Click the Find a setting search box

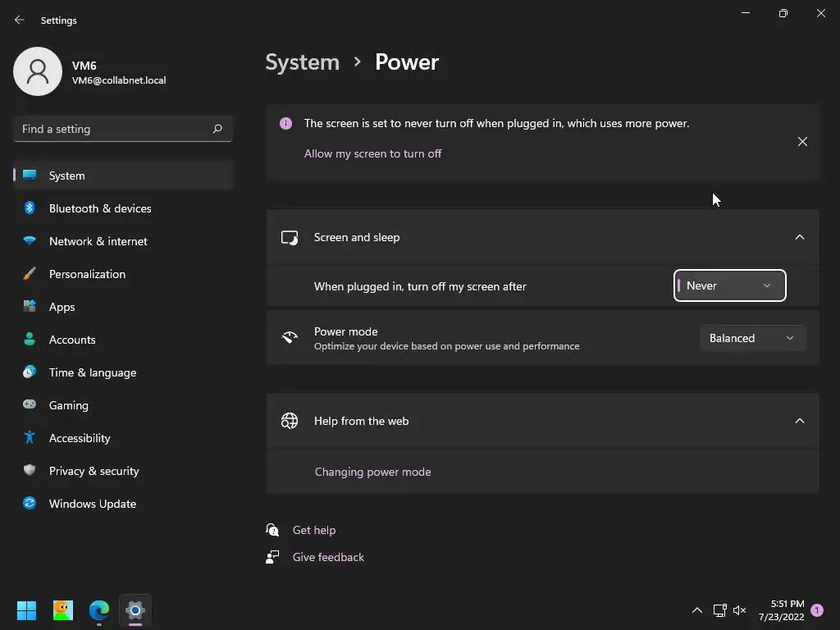click(x=123, y=129)
